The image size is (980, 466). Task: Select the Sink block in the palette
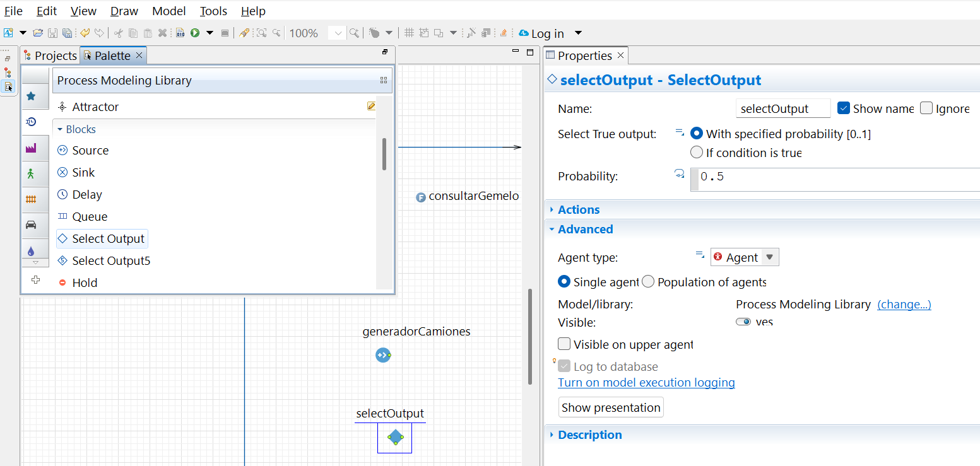pos(76,173)
